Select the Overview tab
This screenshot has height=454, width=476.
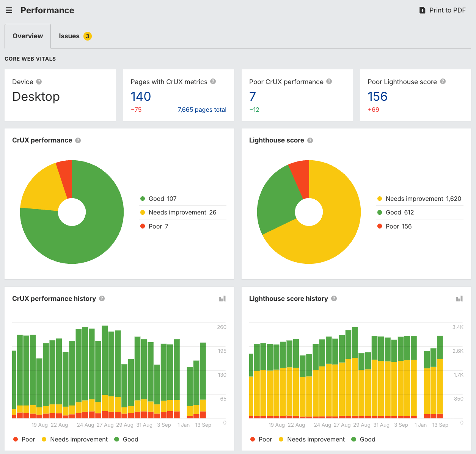pyautogui.click(x=27, y=36)
